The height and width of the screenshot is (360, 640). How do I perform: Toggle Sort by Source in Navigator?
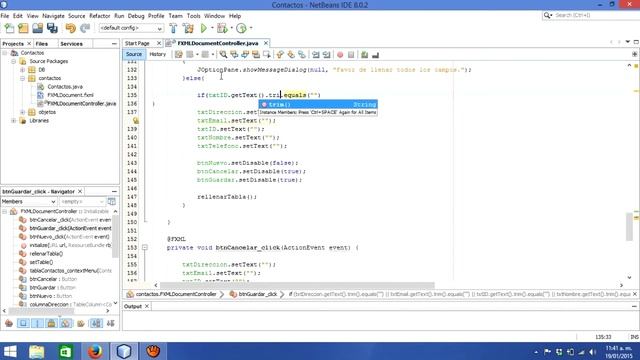(x=111, y=324)
